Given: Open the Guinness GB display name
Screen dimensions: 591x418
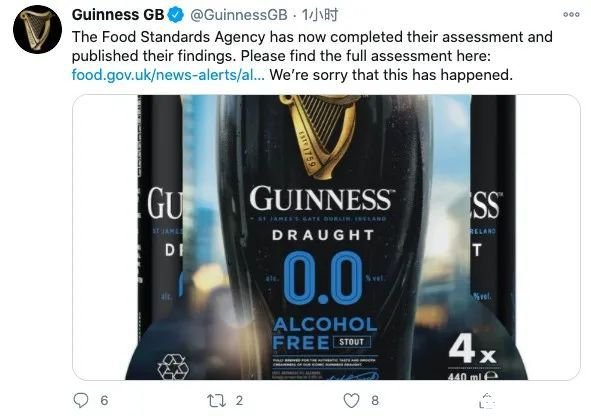Looking at the screenshot, I should tap(118, 15).
